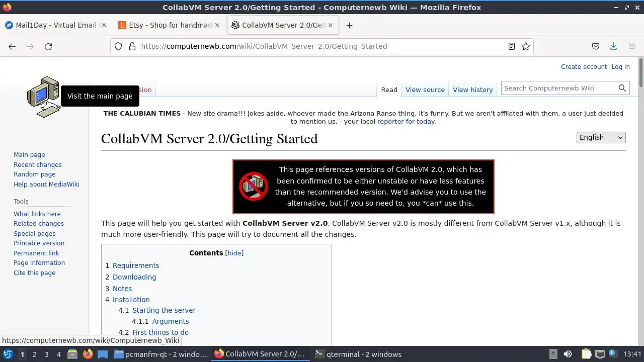
Task: Jump to Downloading section
Action: pyautogui.click(x=134, y=277)
